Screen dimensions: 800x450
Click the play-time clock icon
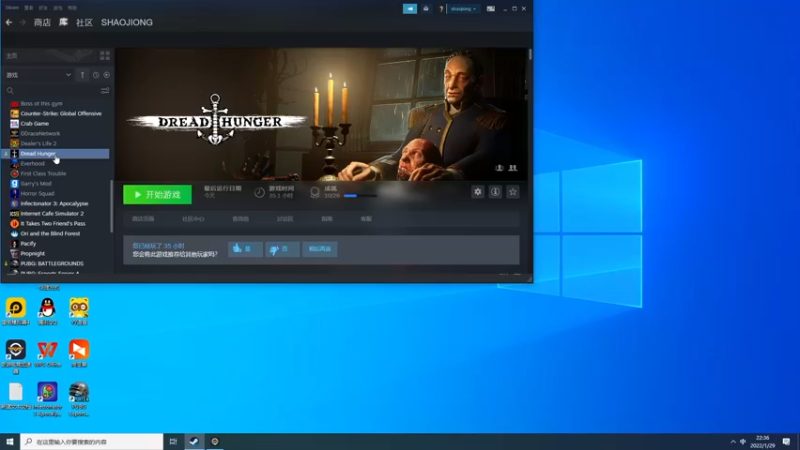pyautogui.click(x=259, y=192)
